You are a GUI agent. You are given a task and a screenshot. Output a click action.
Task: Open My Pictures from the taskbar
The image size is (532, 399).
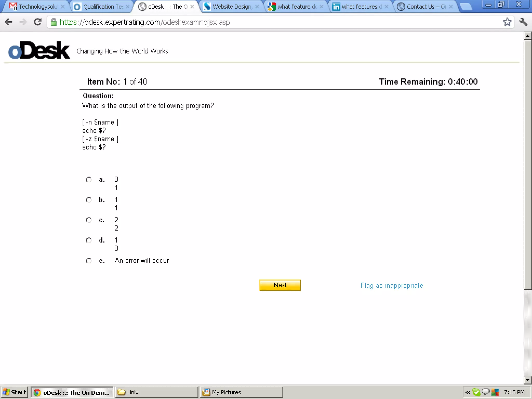pyautogui.click(x=241, y=392)
